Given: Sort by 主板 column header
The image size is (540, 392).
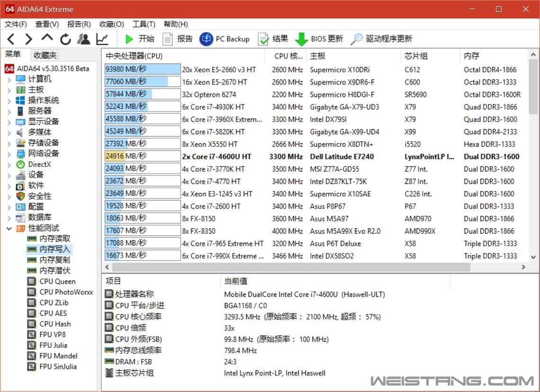Looking at the screenshot, I should (x=354, y=56).
